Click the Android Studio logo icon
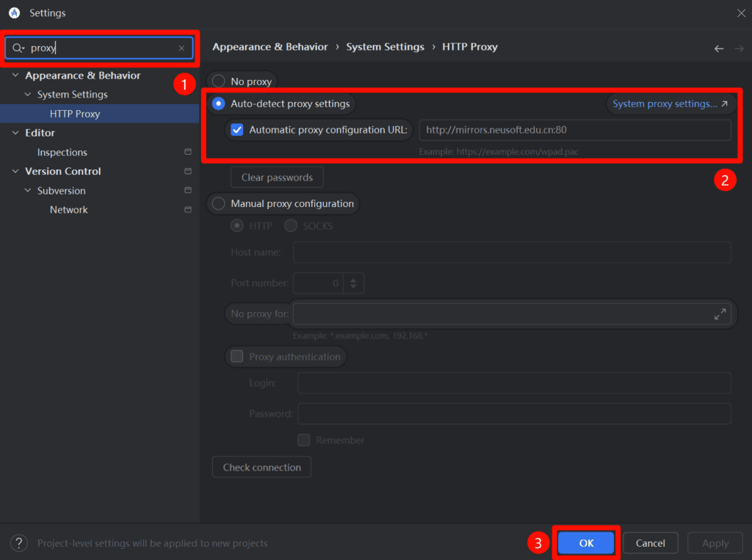The width and height of the screenshot is (752, 560). coord(14,12)
